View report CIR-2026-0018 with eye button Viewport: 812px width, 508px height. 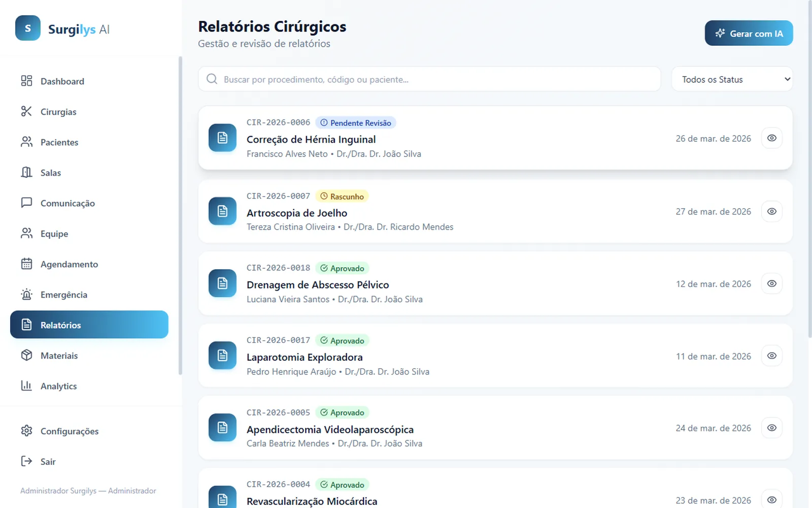click(771, 283)
